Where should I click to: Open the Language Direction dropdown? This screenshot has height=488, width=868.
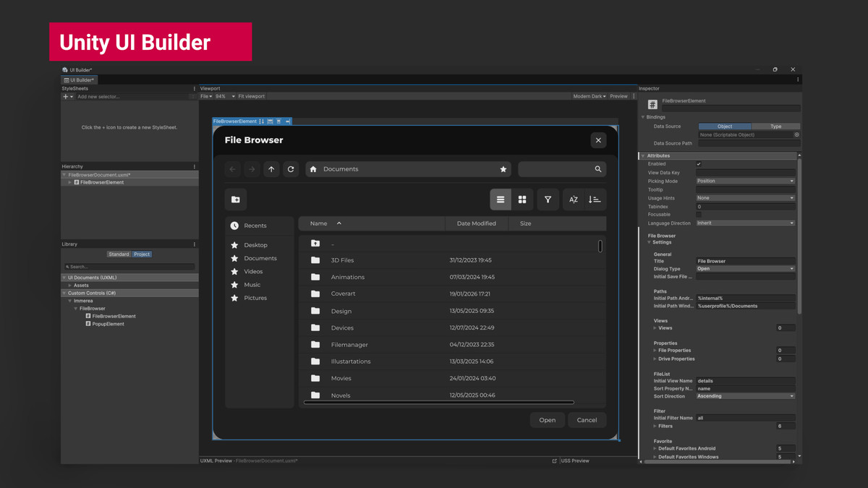746,223
